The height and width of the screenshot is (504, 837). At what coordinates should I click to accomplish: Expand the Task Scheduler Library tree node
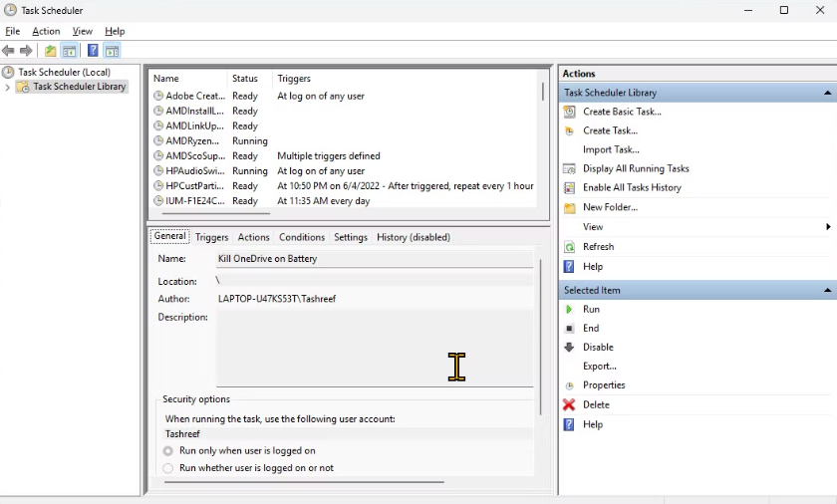(x=8, y=87)
